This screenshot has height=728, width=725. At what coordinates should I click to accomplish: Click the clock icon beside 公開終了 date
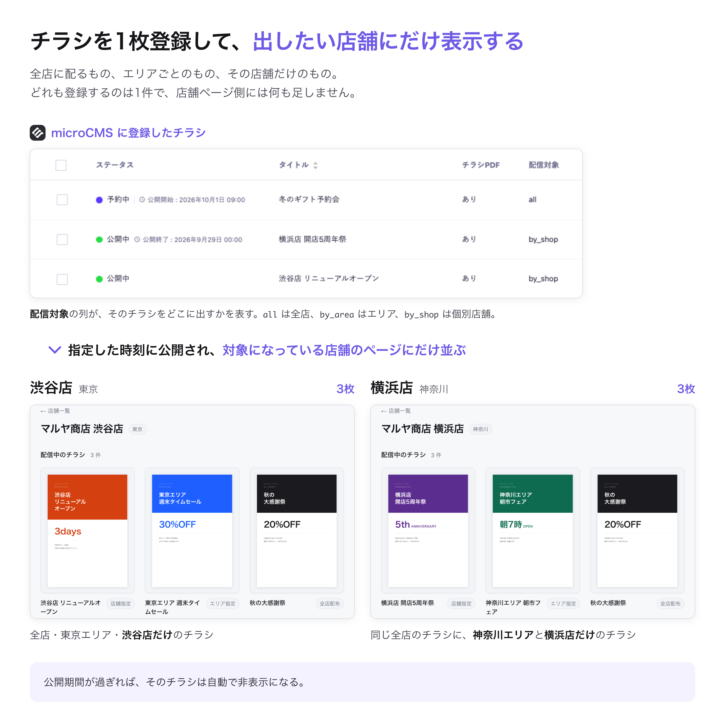point(137,239)
